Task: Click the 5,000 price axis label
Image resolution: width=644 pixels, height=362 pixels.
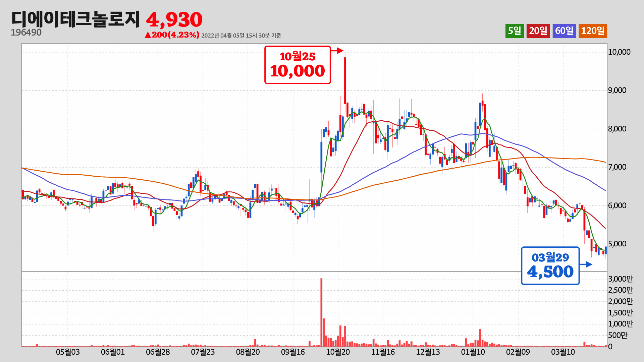Action: tap(618, 244)
